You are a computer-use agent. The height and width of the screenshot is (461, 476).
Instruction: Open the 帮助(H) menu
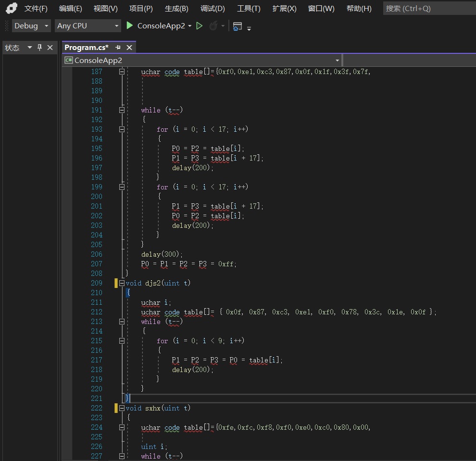tap(359, 9)
